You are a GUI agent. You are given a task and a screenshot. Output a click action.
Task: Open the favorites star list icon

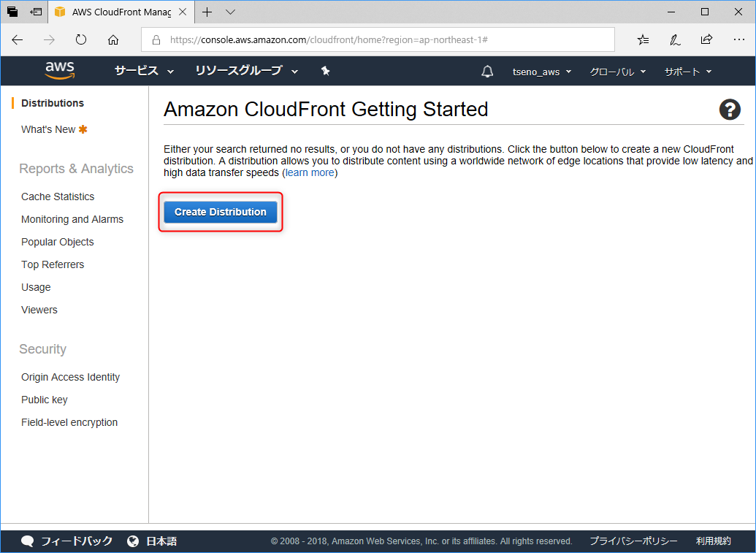(x=643, y=39)
